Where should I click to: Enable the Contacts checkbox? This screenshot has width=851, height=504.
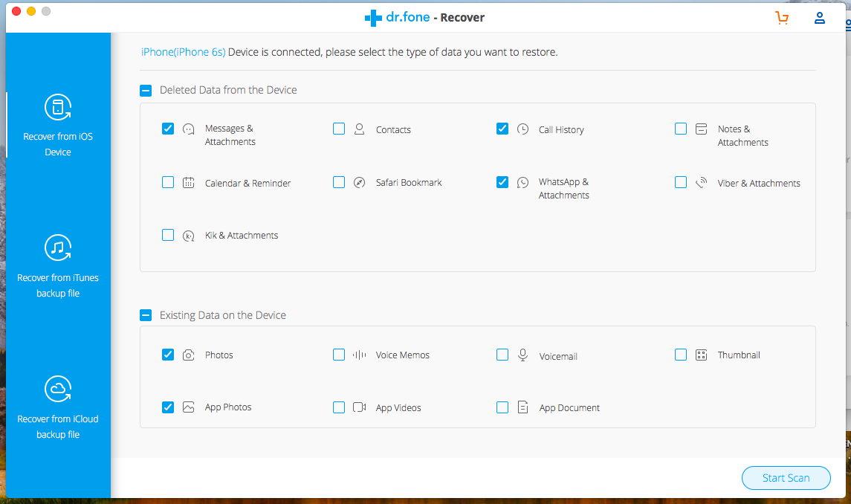tap(339, 129)
